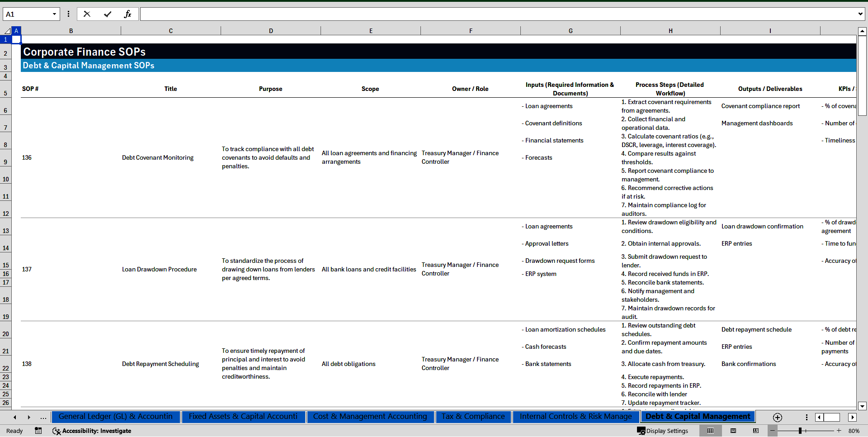
Task: Open the hidden sheets list via the ellipsis
Action: coord(43,417)
